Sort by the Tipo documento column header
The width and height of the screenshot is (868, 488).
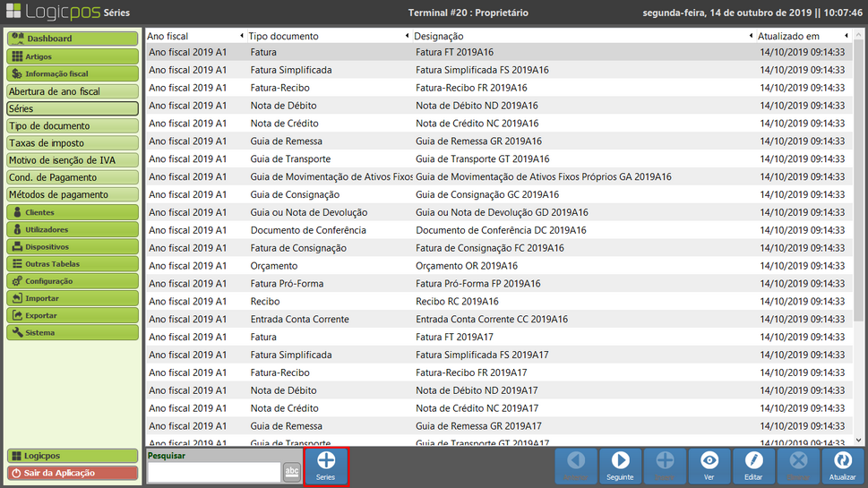tap(326, 36)
